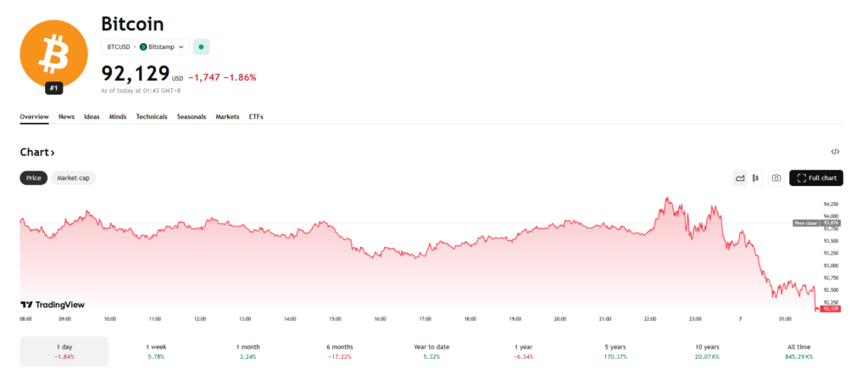Switch to area chart style icon
868x387 pixels.
tap(740, 178)
